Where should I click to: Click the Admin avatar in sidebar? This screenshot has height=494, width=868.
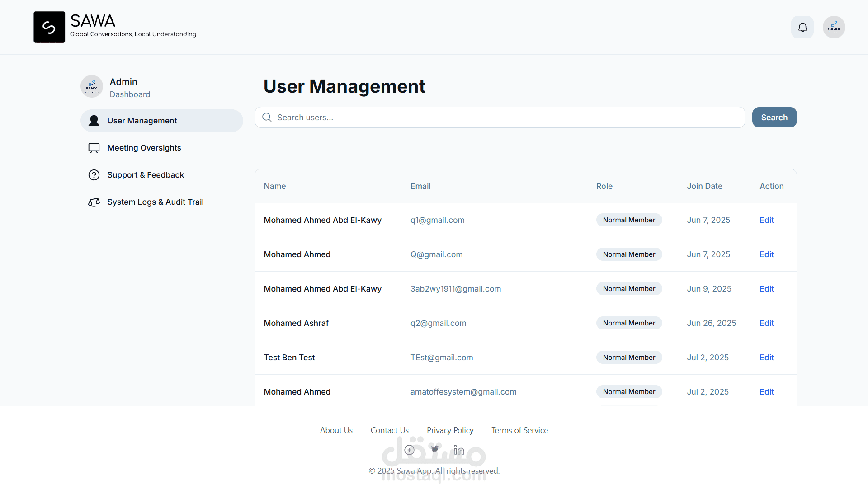92,86
